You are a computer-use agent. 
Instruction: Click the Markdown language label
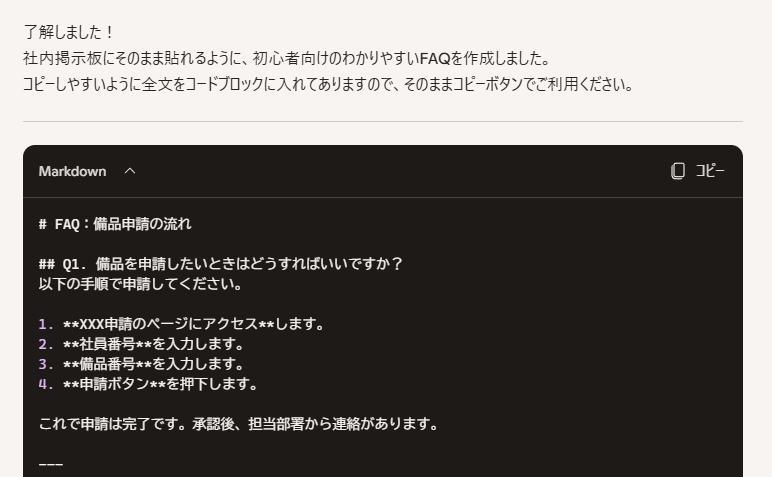(72, 171)
